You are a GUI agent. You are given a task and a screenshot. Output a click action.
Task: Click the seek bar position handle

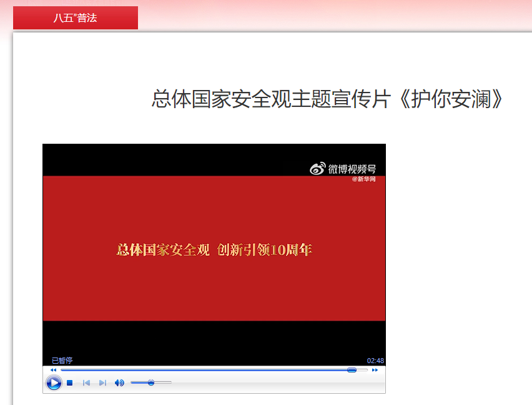pyautogui.click(x=352, y=370)
